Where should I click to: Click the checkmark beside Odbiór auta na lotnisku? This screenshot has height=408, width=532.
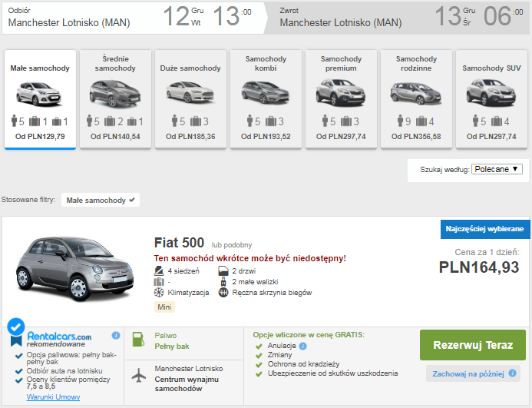[x=19, y=371]
